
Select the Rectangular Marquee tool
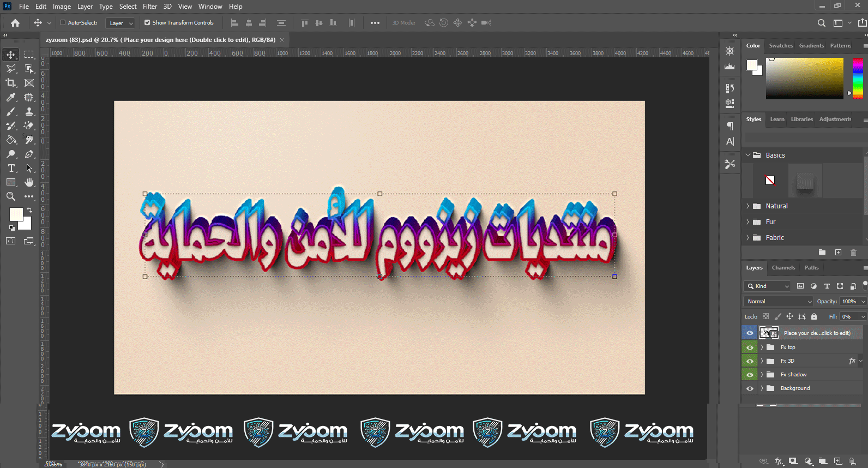coord(29,55)
